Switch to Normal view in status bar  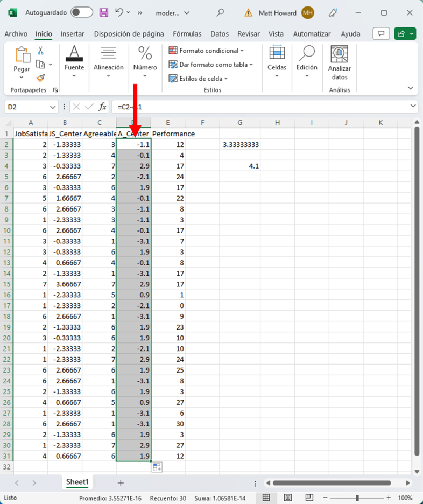coord(266,498)
